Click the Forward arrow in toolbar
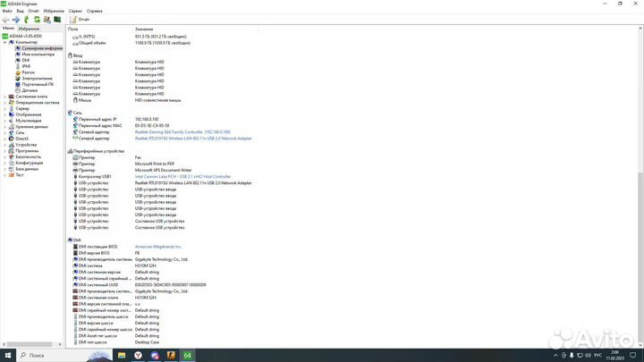The height and width of the screenshot is (362, 644). [x=15, y=18]
